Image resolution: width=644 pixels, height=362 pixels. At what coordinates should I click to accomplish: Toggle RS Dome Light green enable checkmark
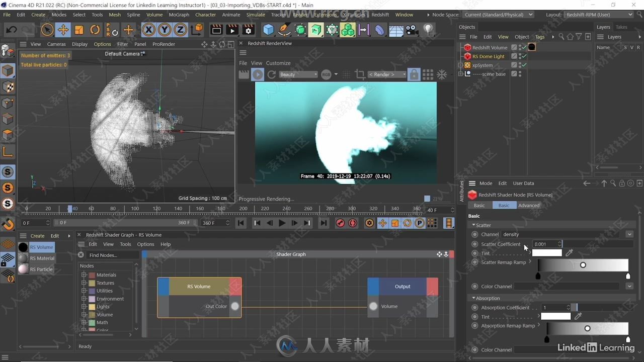point(524,56)
